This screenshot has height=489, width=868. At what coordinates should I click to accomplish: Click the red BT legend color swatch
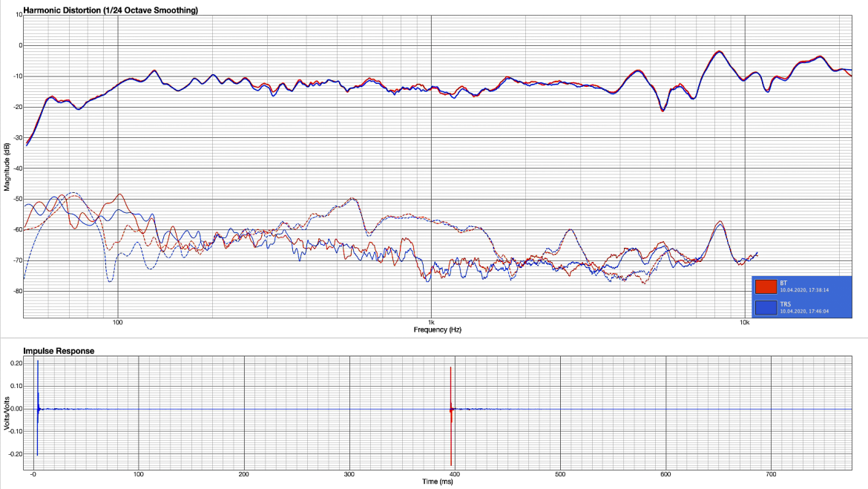tap(766, 286)
